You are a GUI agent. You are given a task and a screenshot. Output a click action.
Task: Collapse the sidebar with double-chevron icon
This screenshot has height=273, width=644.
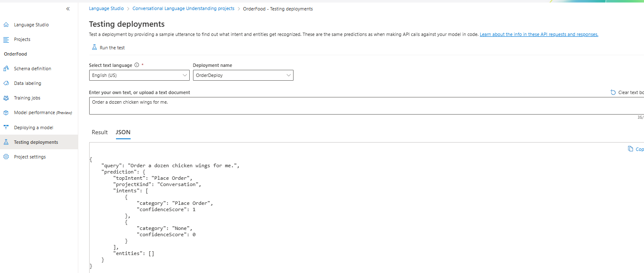point(68,9)
